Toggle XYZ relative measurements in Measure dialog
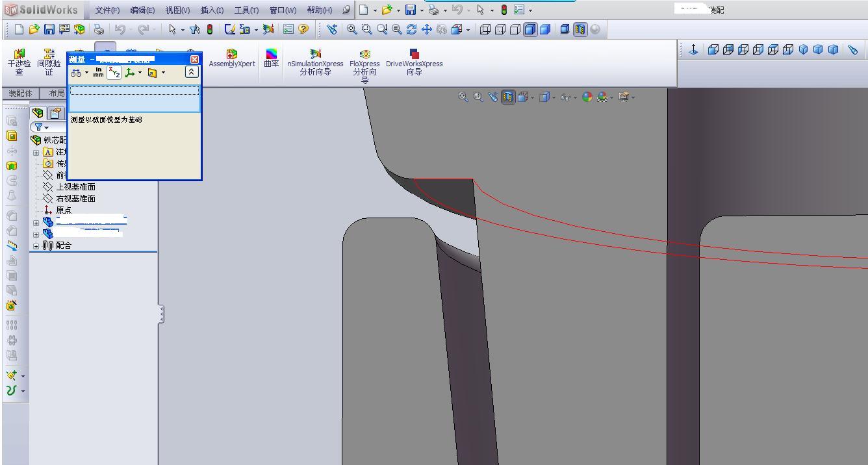This screenshot has height=465, width=868. [x=114, y=72]
